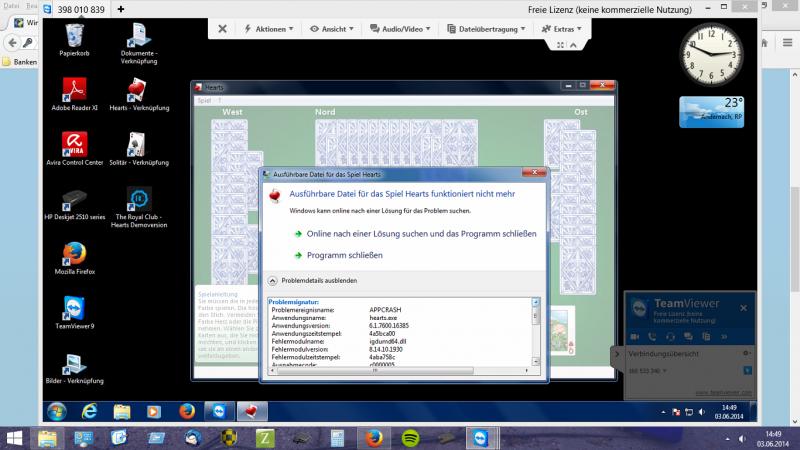
Task: Launch Internet Explorer from remote taskbar
Action: 89,412
